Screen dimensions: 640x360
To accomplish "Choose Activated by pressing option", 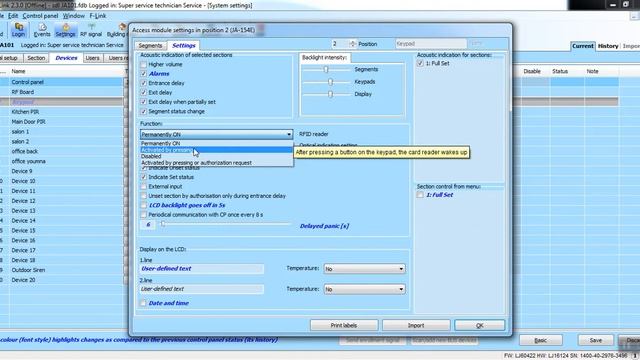I will point(216,150).
